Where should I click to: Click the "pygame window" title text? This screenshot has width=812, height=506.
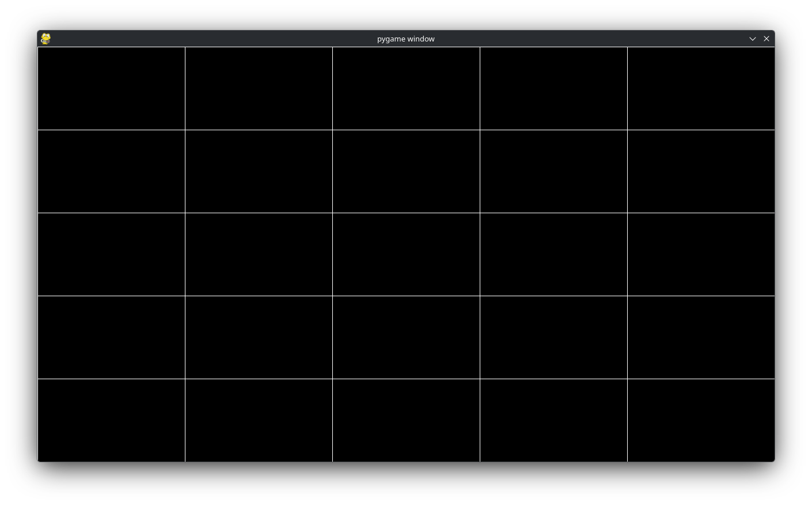[x=406, y=39]
